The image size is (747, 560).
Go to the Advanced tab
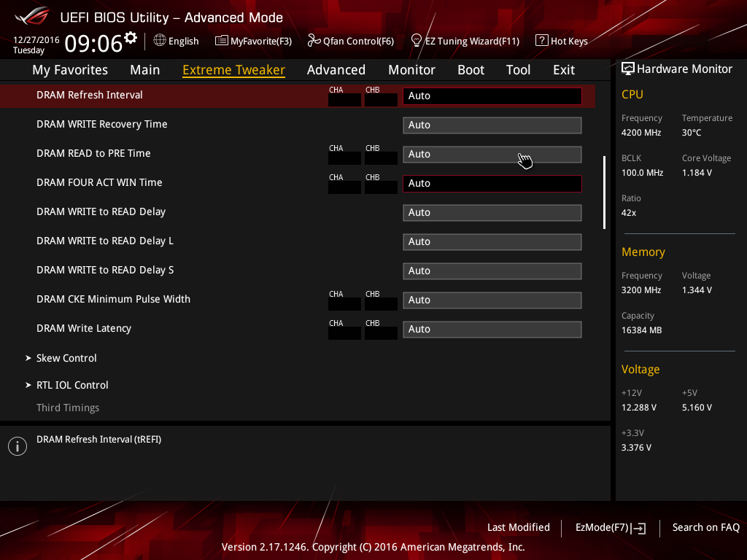[336, 70]
